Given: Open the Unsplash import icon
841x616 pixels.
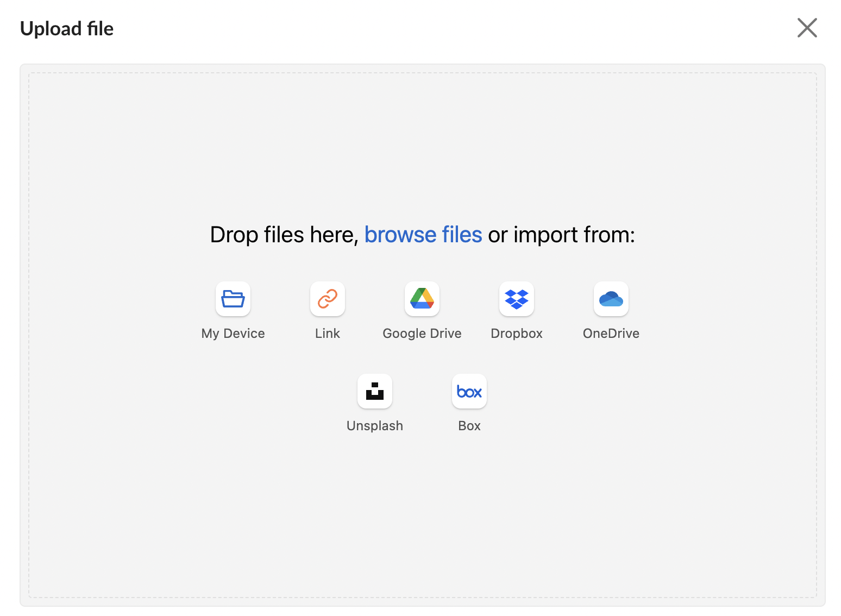Looking at the screenshot, I should pos(375,391).
